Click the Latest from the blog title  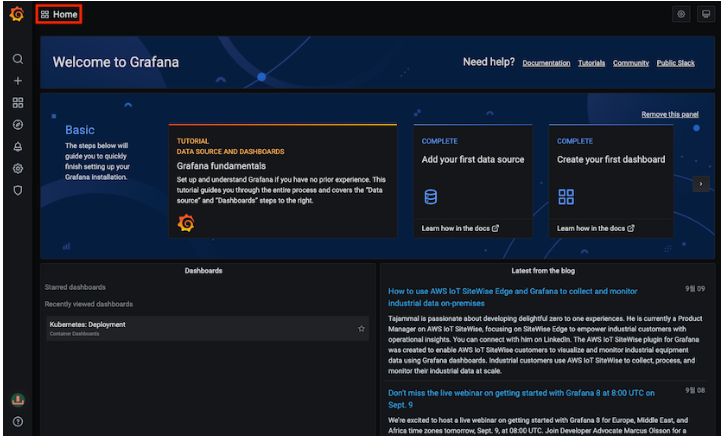(543, 270)
